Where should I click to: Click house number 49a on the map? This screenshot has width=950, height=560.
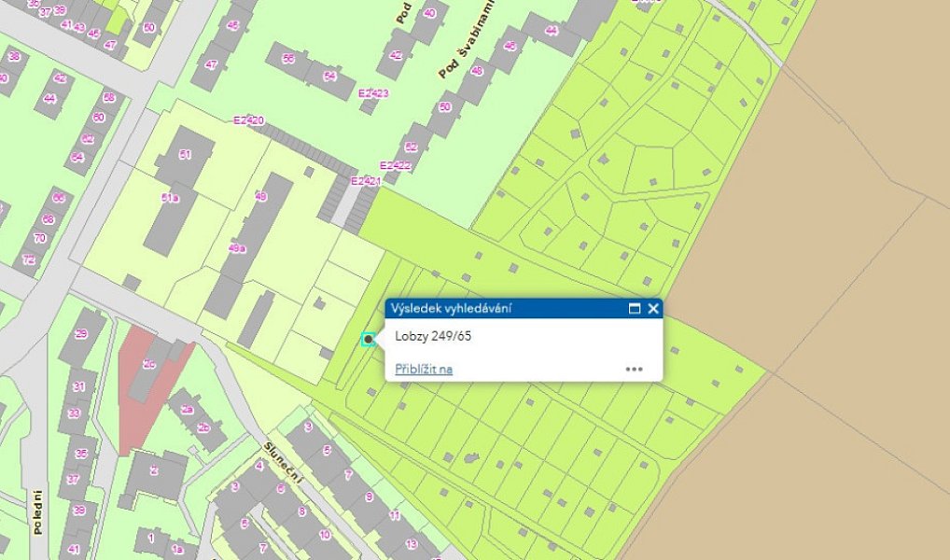[236, 248]
